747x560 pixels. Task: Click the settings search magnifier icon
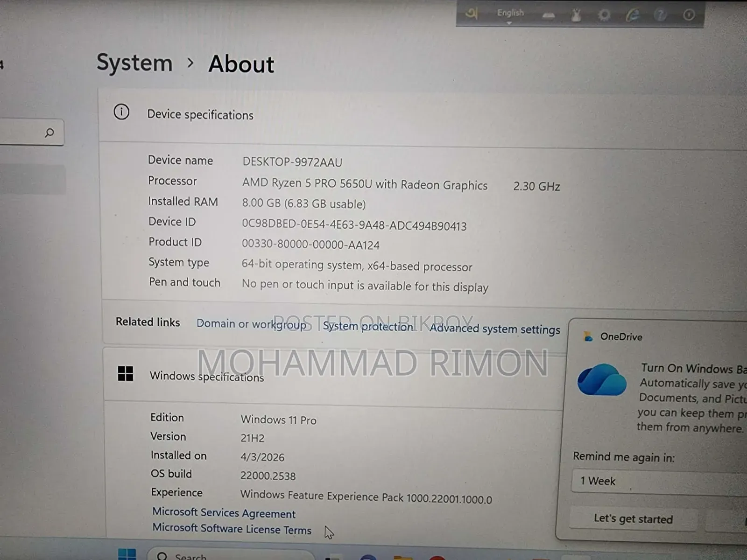tap(49, 133)
